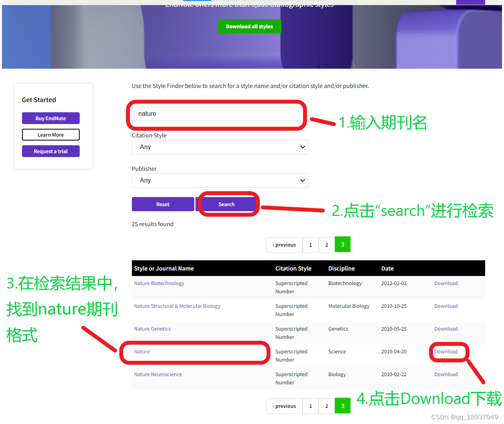The image size is (504, 424).
Task: Click the Molecular Biology discipline cell
Action: [x=349, y=306]
